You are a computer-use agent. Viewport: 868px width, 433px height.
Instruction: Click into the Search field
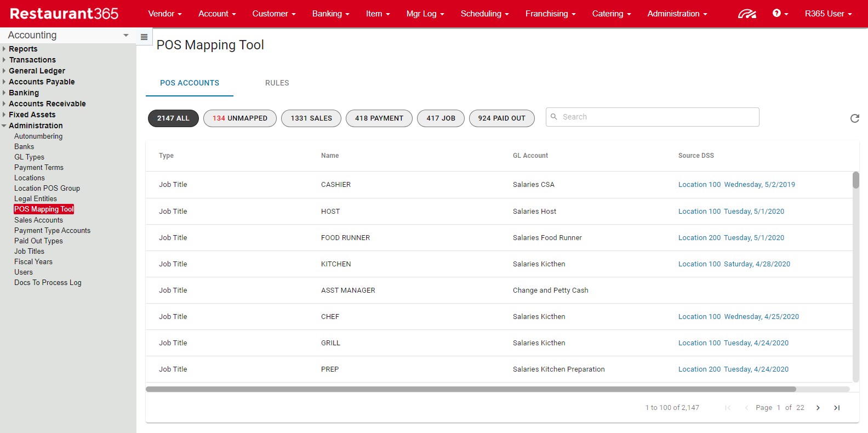[x=653, y=117]
